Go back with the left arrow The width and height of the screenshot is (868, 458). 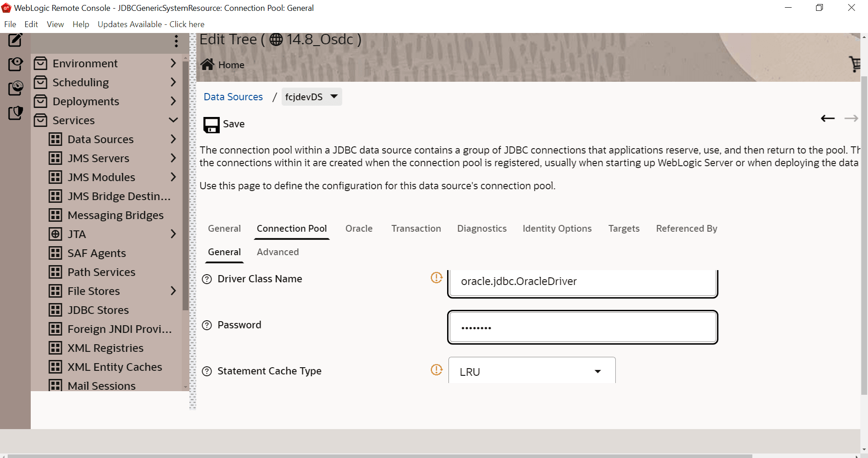(x=828, y=118)
